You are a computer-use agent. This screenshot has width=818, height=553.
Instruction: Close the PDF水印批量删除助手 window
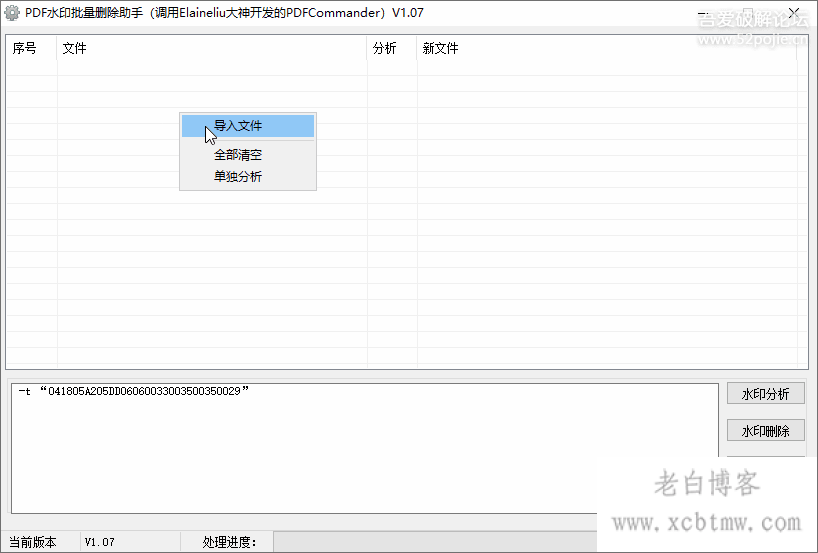794,13
